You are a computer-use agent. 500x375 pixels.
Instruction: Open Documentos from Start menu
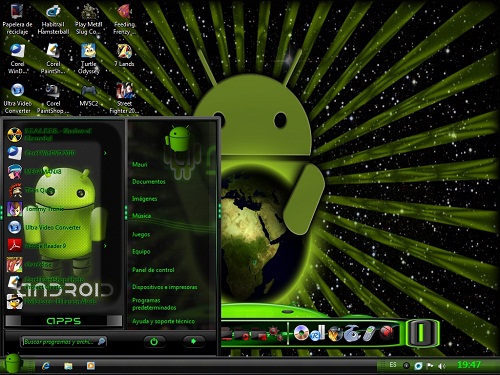point(149,182)
